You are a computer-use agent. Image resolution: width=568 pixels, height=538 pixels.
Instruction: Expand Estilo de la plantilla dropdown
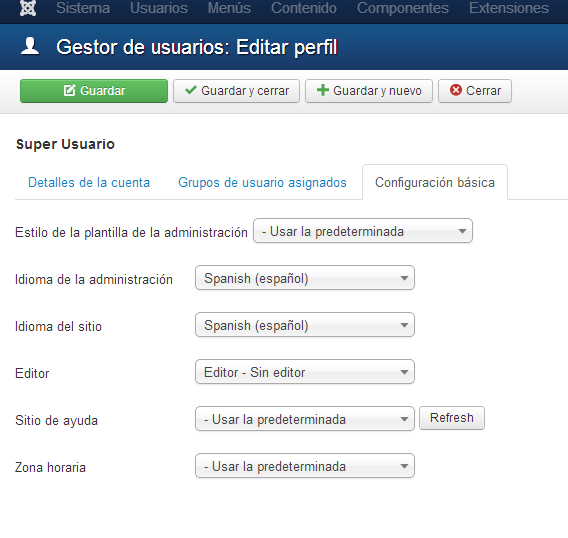(363, 231)
